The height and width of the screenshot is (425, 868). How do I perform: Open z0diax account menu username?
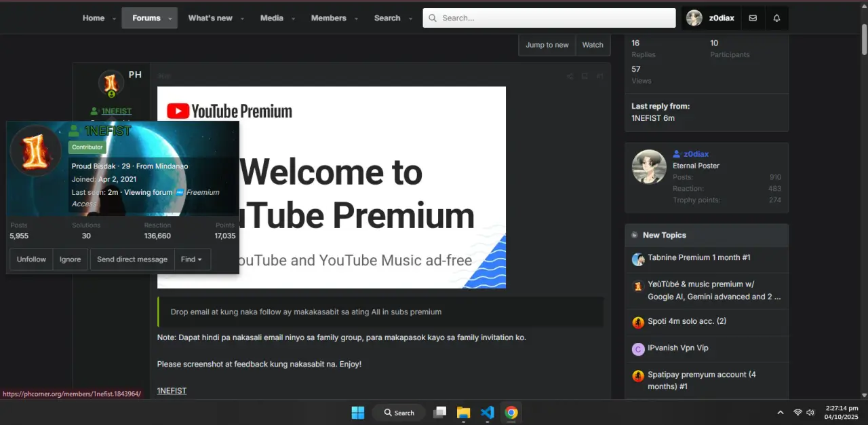(722, 18)
